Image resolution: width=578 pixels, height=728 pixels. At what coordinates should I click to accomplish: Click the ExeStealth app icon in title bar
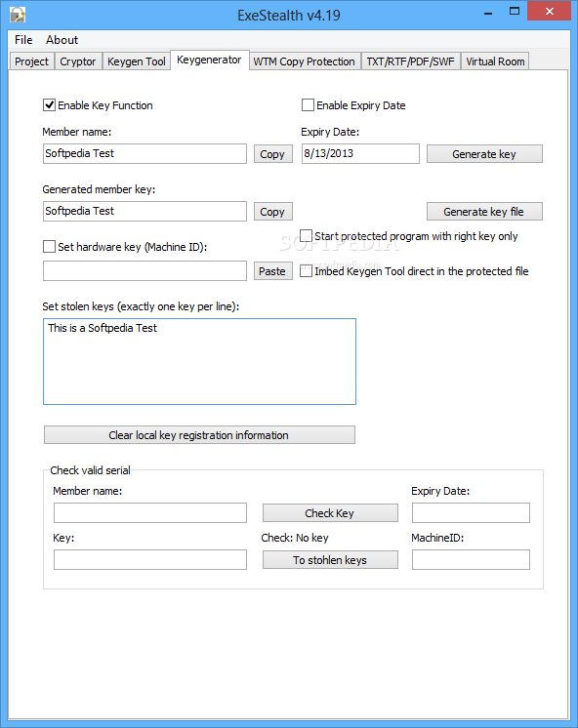click(18, 15)
